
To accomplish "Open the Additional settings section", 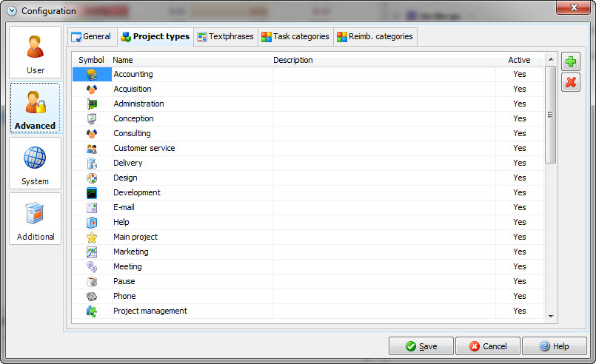I will [36, 219].
